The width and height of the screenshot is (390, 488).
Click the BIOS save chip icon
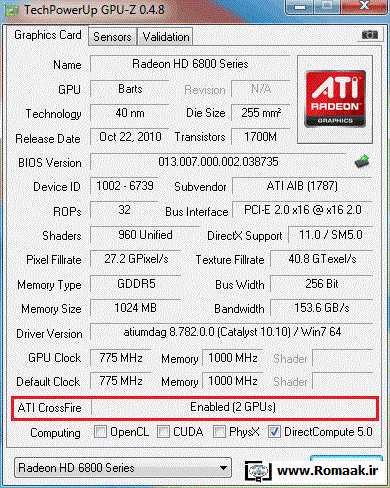(x=362, y=161)
